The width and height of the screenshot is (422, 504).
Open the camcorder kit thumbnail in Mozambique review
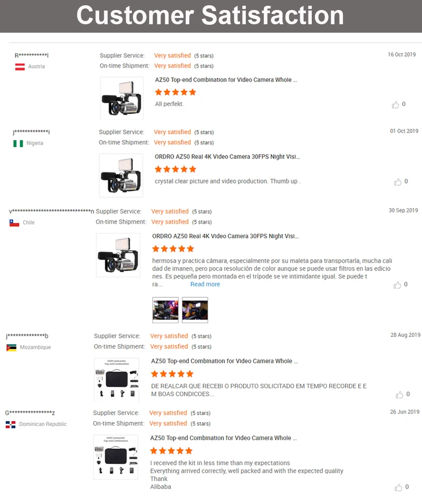tap(116, 380)
